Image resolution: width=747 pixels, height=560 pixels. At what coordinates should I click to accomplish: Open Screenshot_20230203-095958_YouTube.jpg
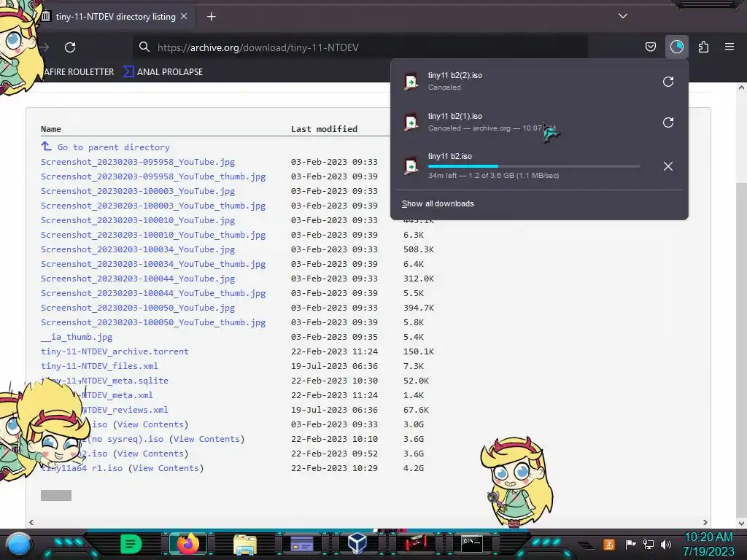point(138,162)
